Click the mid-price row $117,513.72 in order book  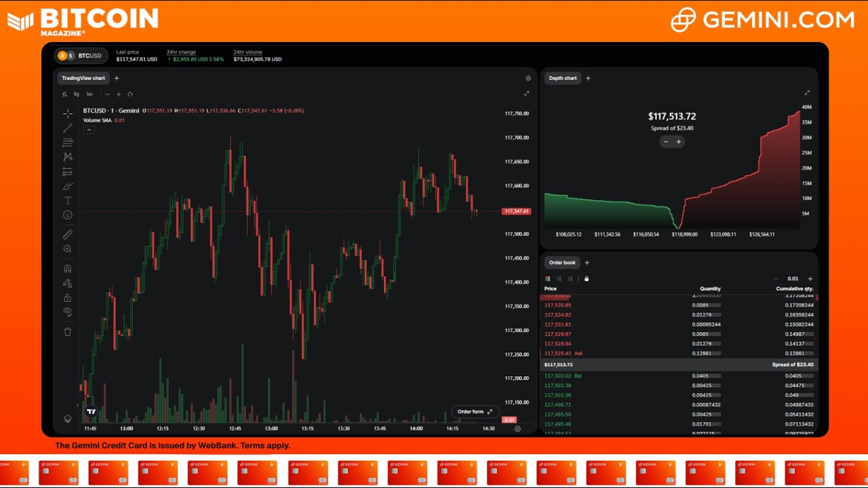(x=679, y=365)
